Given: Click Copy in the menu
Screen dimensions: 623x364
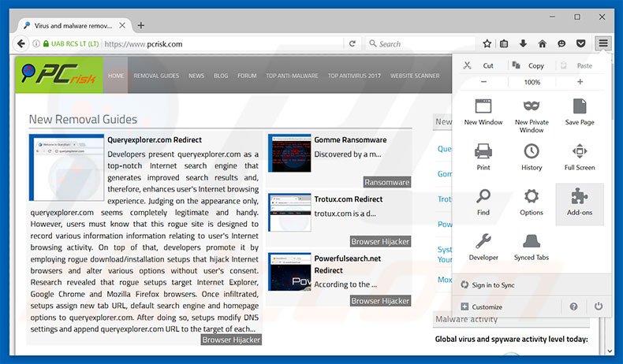Looking at the screenshot, I should pos(528,65).
